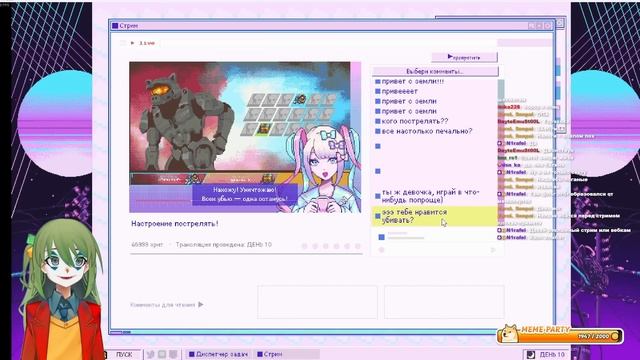Click the first empty comment reading slot
This screenshot has width=640, height=360.
pos(317,302)
